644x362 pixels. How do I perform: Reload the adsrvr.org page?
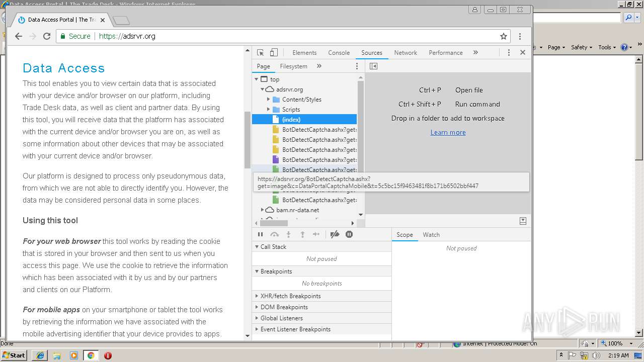pos(47,36)
